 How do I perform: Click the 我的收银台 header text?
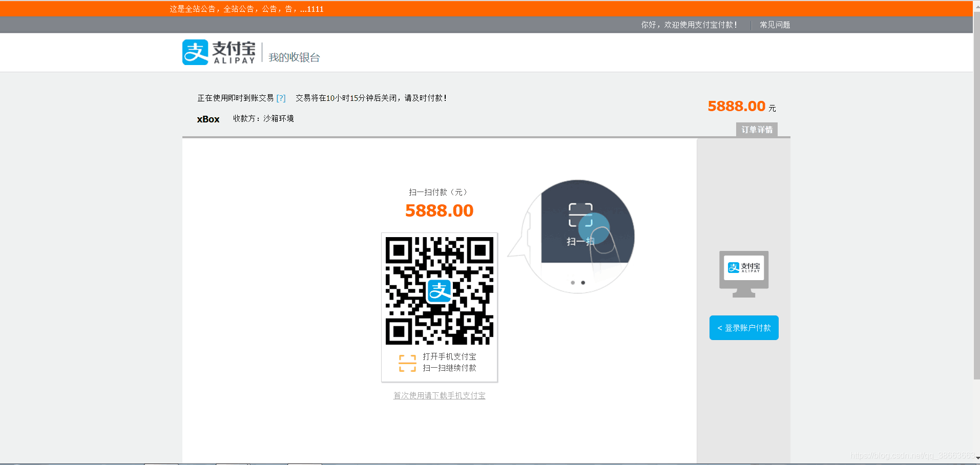pyautogui.click(x=294, y=57)
